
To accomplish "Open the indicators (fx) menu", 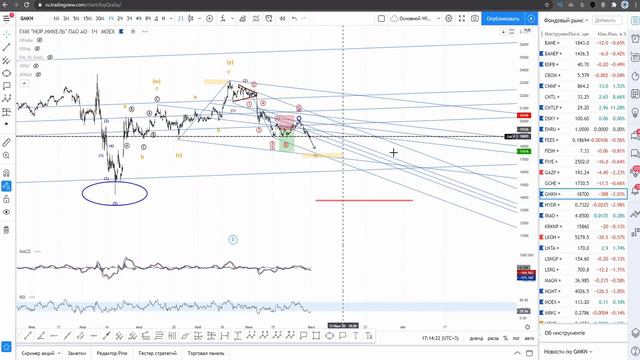I will tap(223, 18).
